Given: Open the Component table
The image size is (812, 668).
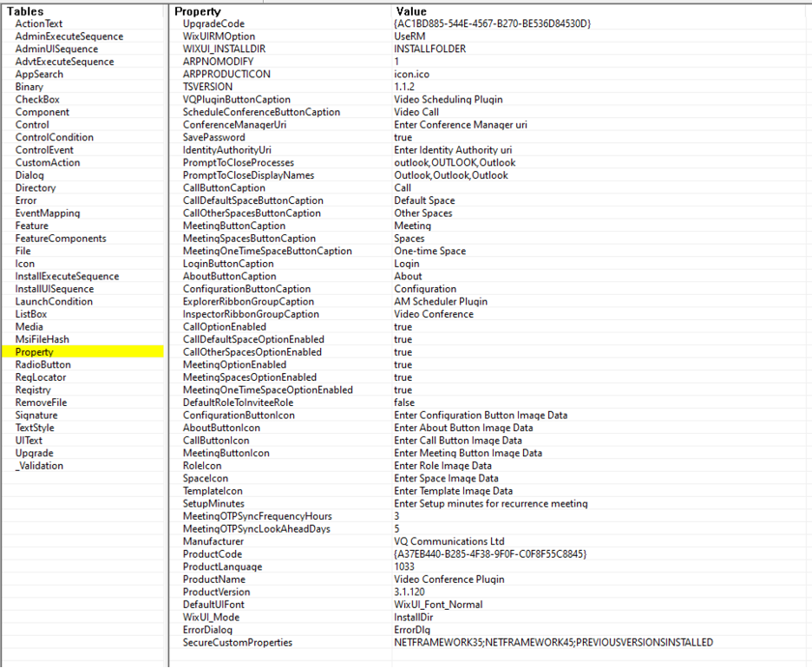Looking at the screenshot, I should [42, 113].
